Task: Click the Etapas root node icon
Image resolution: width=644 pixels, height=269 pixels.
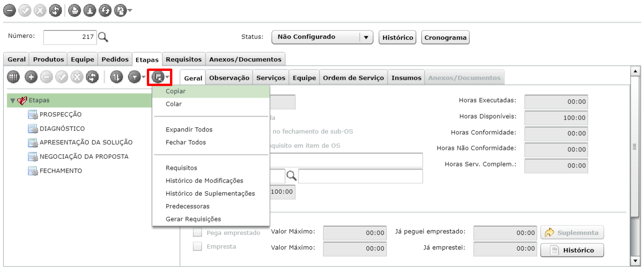Action: tap(22, 100)
